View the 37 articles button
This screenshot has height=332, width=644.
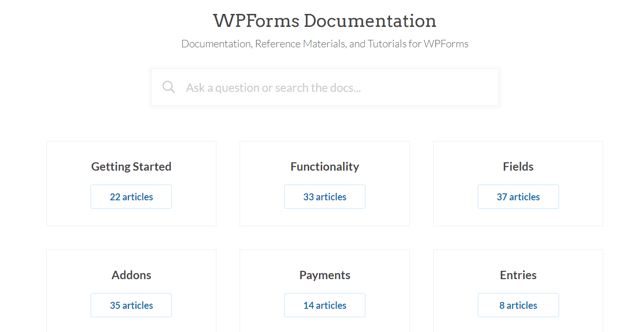[x=518, y=197]
